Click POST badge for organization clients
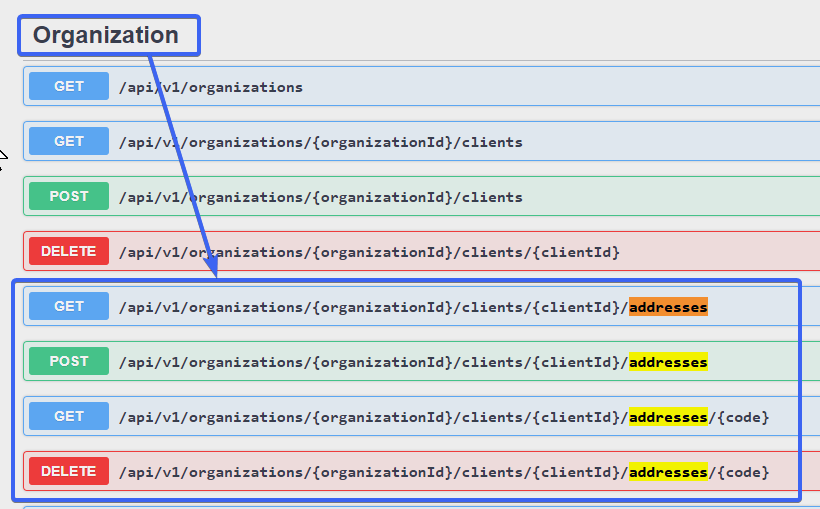Screen dimensions: 820x509 69,196
